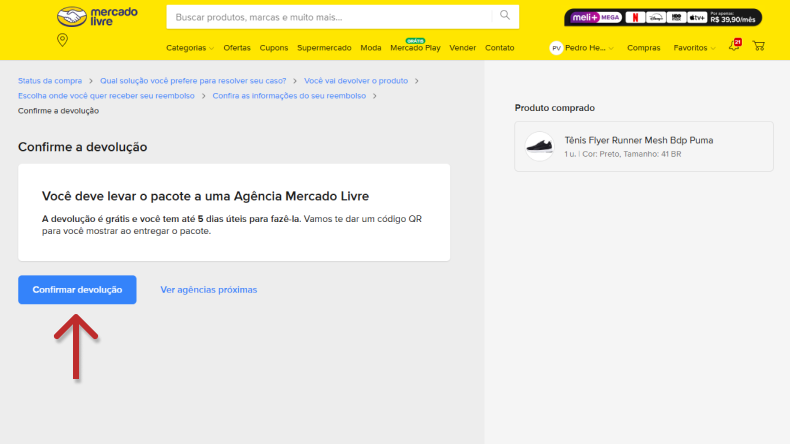The width and height of the screenshot is (790, 444).
Task: Click the 'Produto comprado' heading
Action: (x=555, y=108)
